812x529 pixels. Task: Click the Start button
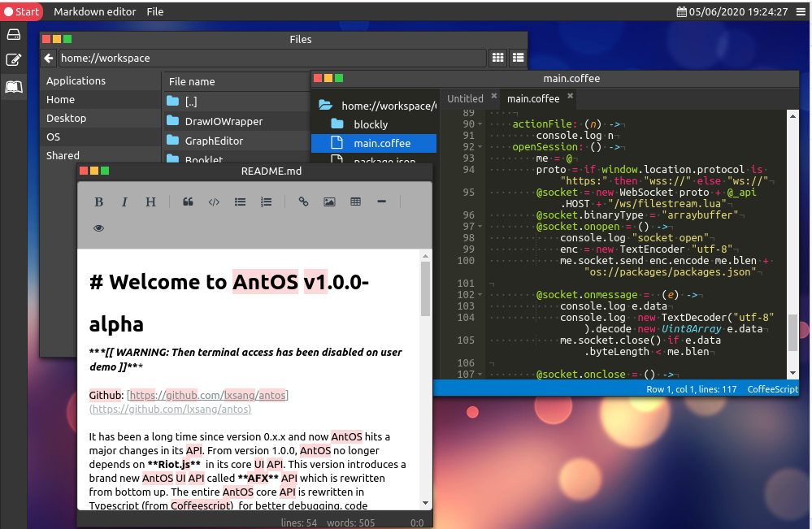click(x=22, y=11)
